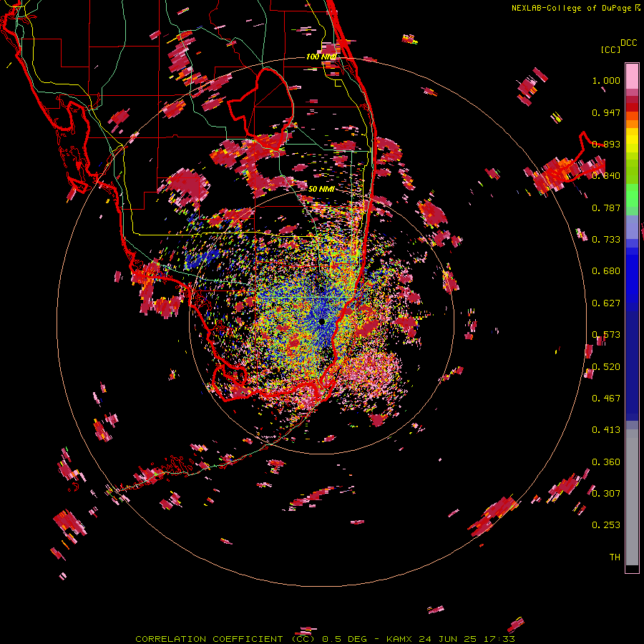Click the 0.680 scale value

coord(606,271)
